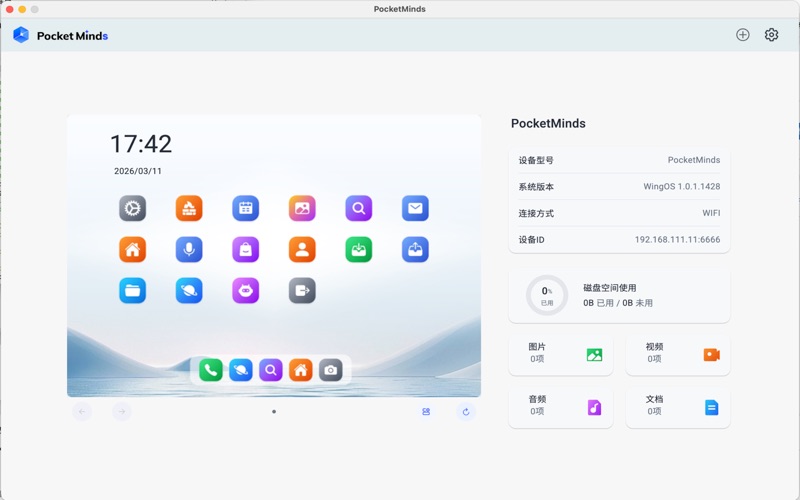This screenshot has height=500, width=800.
Task: Click the 17:42 clock on device screen
Action: [141, 144]
